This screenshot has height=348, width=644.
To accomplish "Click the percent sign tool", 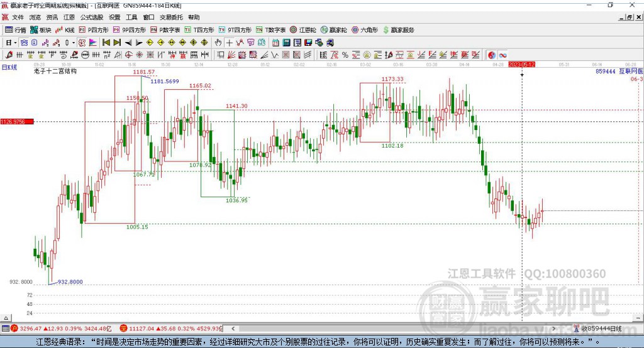I will (345, 55).
